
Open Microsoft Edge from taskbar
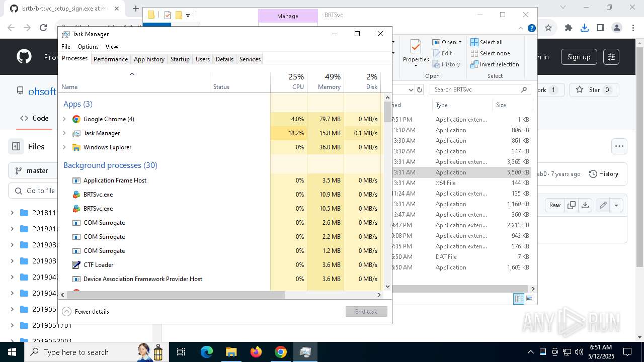207,352
